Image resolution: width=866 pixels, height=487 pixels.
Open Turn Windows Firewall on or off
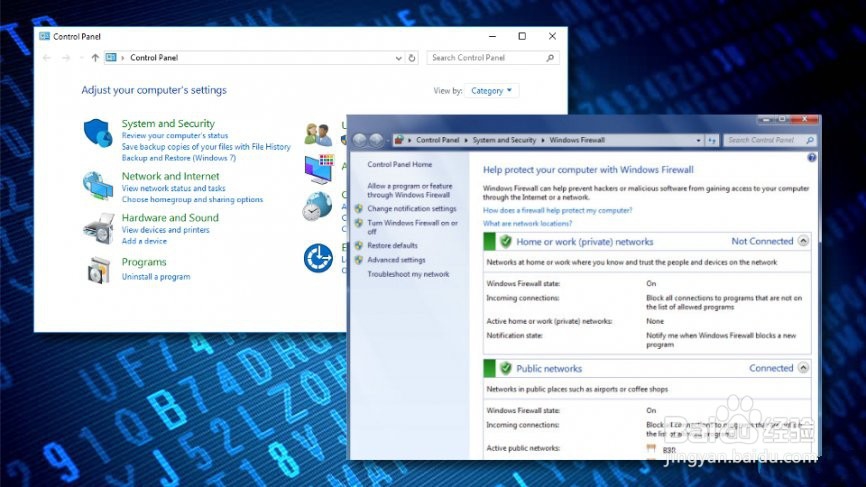[x=413, y=227]
